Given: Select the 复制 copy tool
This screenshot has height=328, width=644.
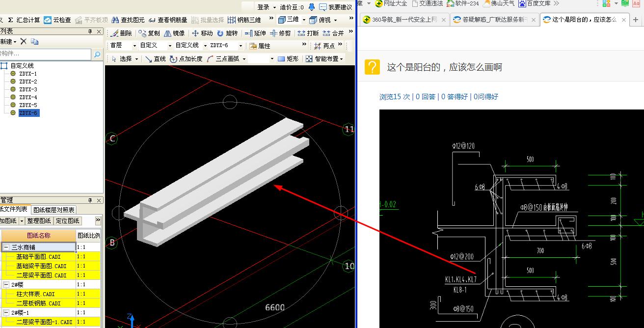Looking at the screenshot, I should tap(149, 33).
